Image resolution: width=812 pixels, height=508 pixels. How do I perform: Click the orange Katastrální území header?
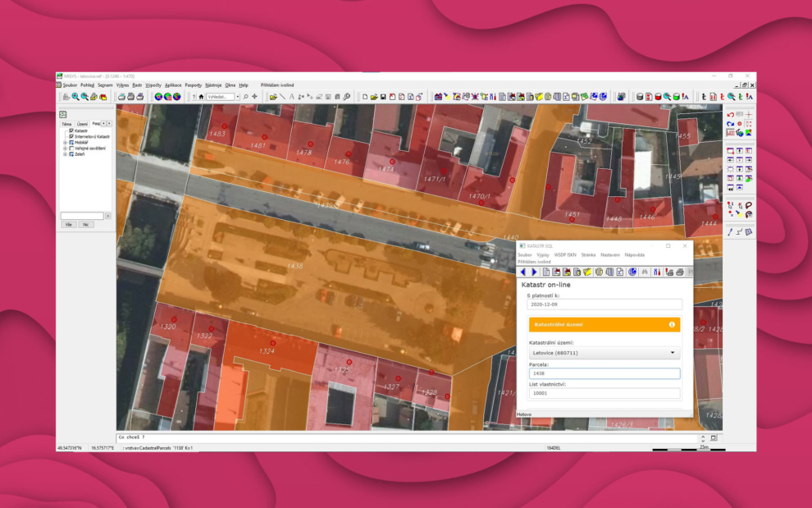[x=604, y=324]
